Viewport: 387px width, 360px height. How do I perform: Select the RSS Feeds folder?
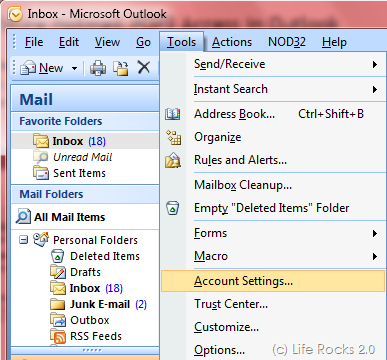tap(96, 336)
